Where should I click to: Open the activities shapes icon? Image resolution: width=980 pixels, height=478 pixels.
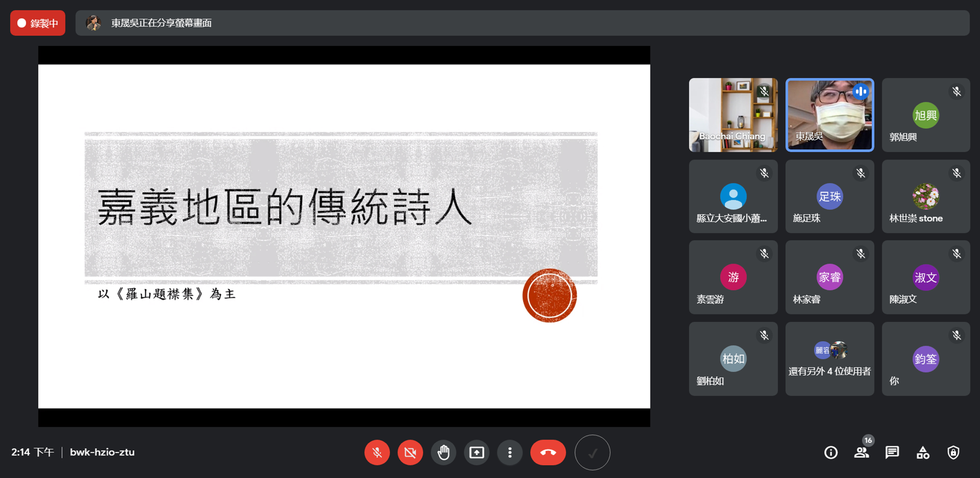pos(923,452)
